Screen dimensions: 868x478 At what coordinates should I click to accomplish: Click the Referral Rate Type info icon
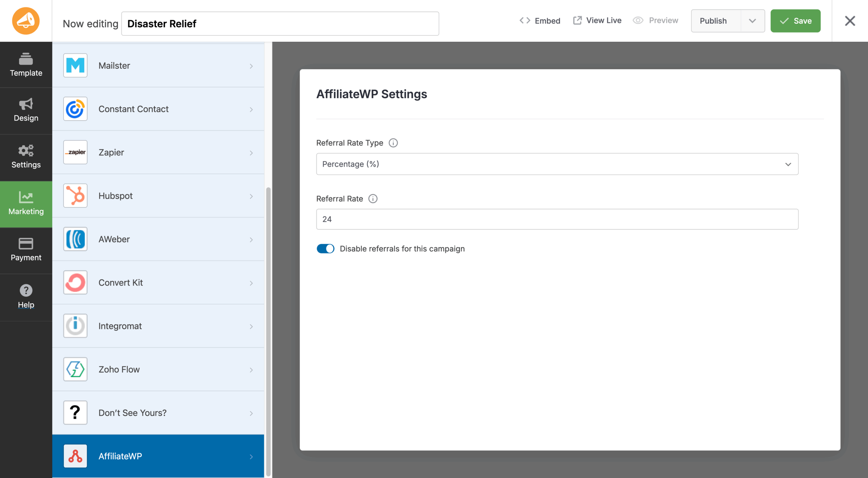393,143
